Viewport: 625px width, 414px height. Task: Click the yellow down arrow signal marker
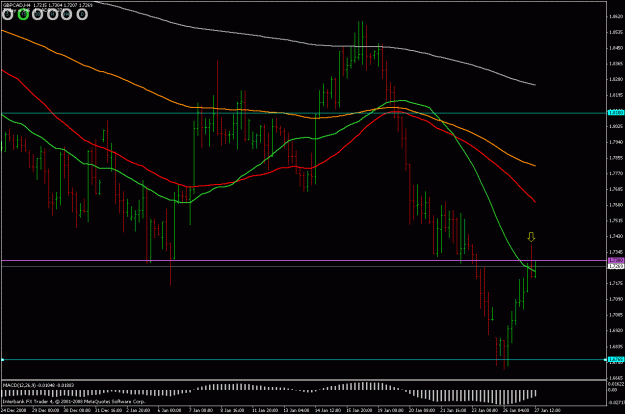(x=531, y=237)
